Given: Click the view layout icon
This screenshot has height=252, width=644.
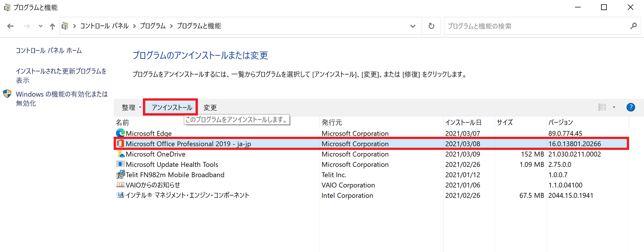Looking at the screenshot, I should (602, 107).
